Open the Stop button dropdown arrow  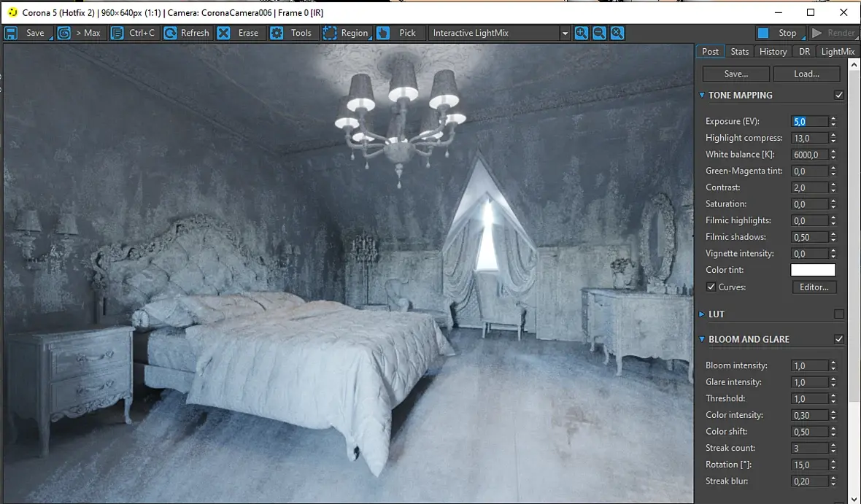(803, 37)
